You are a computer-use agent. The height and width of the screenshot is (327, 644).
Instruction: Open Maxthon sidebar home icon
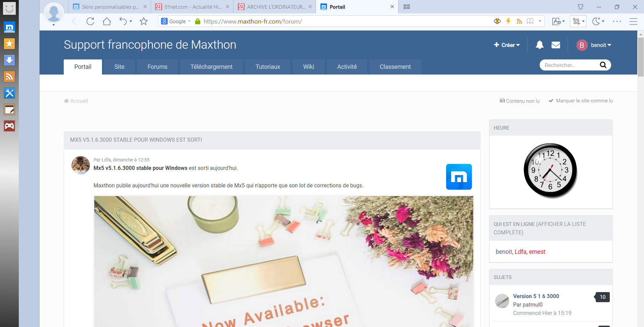click(9, 27)
